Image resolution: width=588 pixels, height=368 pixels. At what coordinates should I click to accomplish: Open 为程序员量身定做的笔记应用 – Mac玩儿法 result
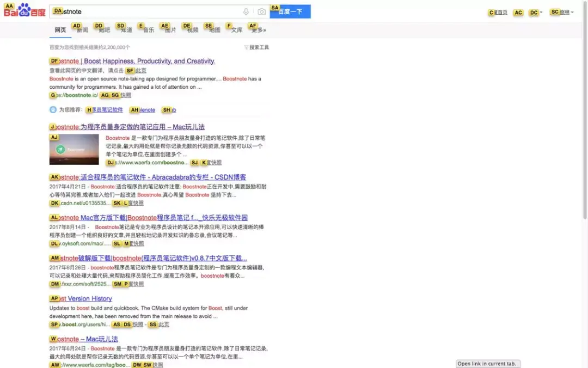tap(127, 127)
